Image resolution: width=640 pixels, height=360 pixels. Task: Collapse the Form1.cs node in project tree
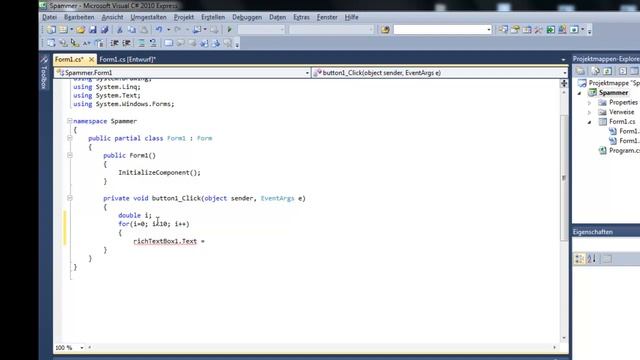coord(589,122)
